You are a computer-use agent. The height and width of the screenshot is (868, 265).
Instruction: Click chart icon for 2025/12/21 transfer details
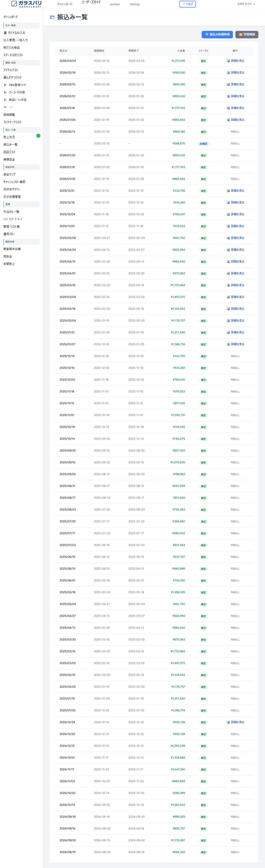(x=228, y=191)
